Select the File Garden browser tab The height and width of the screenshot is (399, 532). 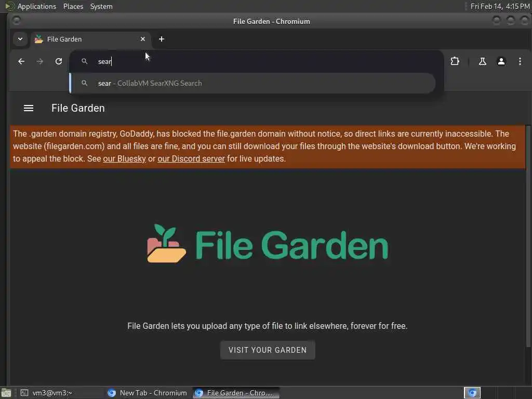91,39
